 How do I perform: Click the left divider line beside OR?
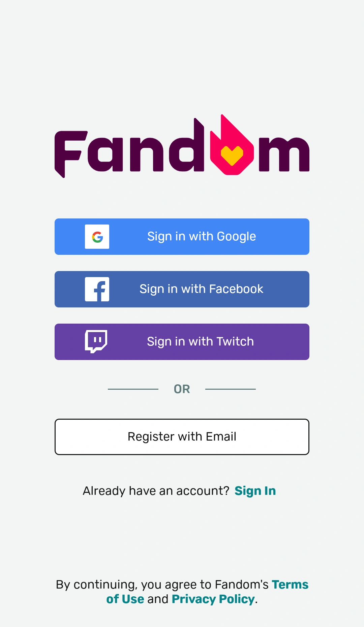coord(133,389)
